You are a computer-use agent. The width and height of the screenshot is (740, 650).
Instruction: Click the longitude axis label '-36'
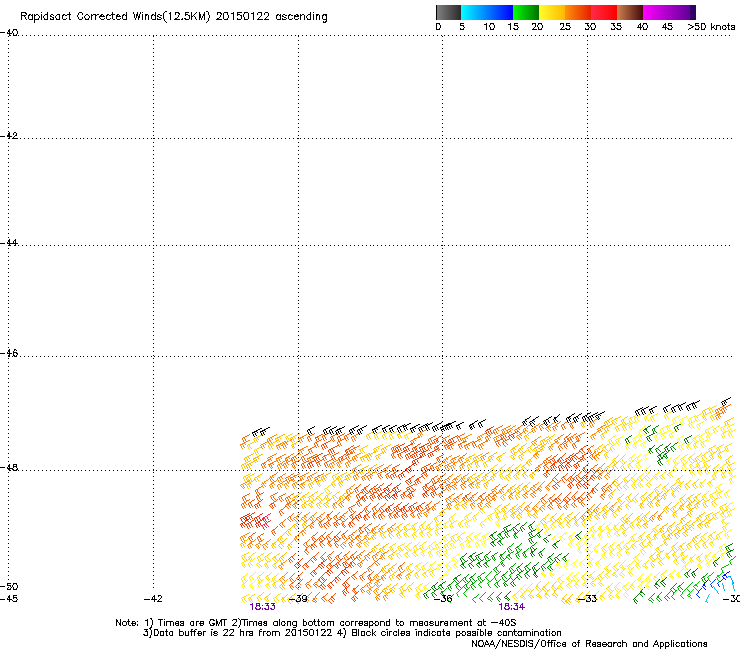pos(443,599)
